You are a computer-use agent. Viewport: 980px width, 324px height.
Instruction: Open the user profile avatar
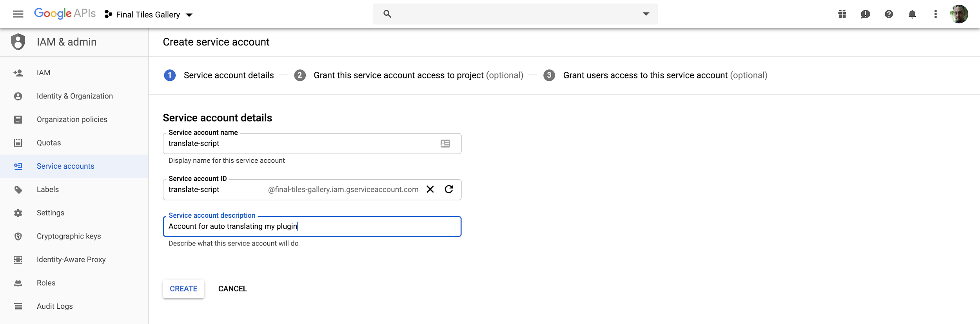click(959, 14)
